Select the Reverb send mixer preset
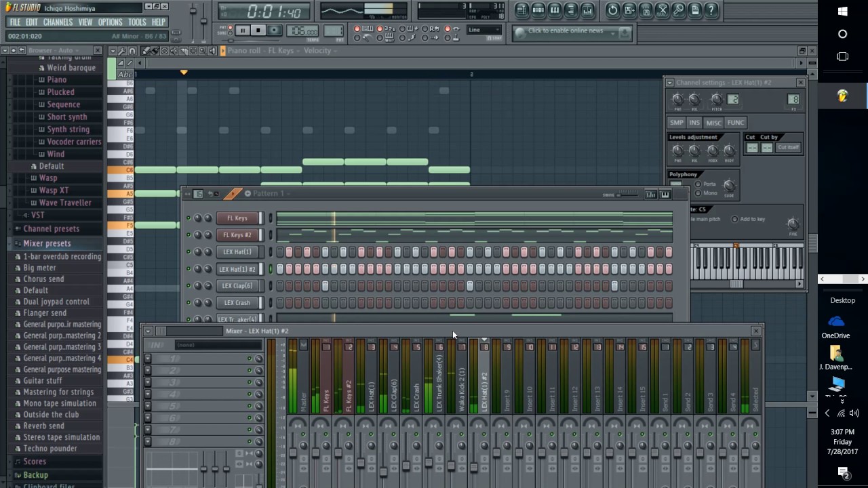868x488 pixels. coord(43,426)
